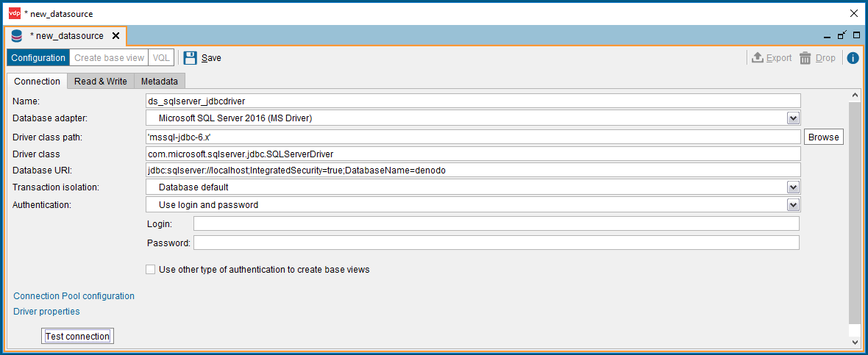Restore the panel using overlapping-squares icon
868x355 pixels.
(x=842, y=35)
